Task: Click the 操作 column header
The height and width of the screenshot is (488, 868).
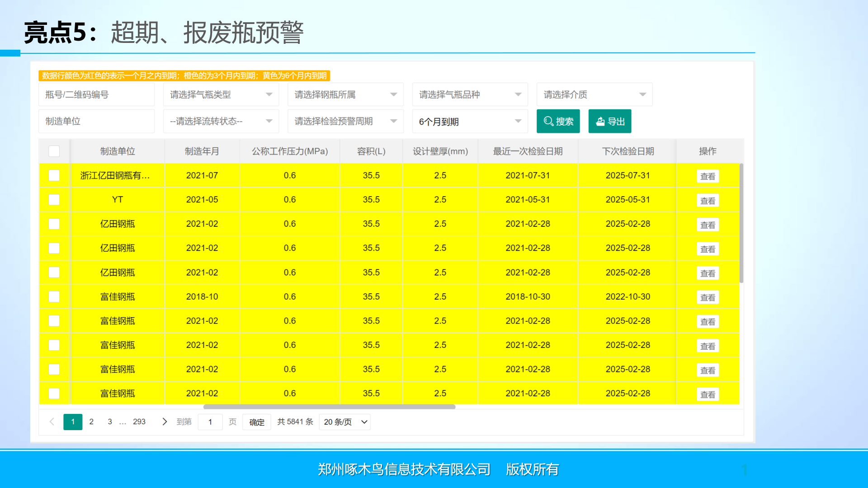Action: coord(708,151)
